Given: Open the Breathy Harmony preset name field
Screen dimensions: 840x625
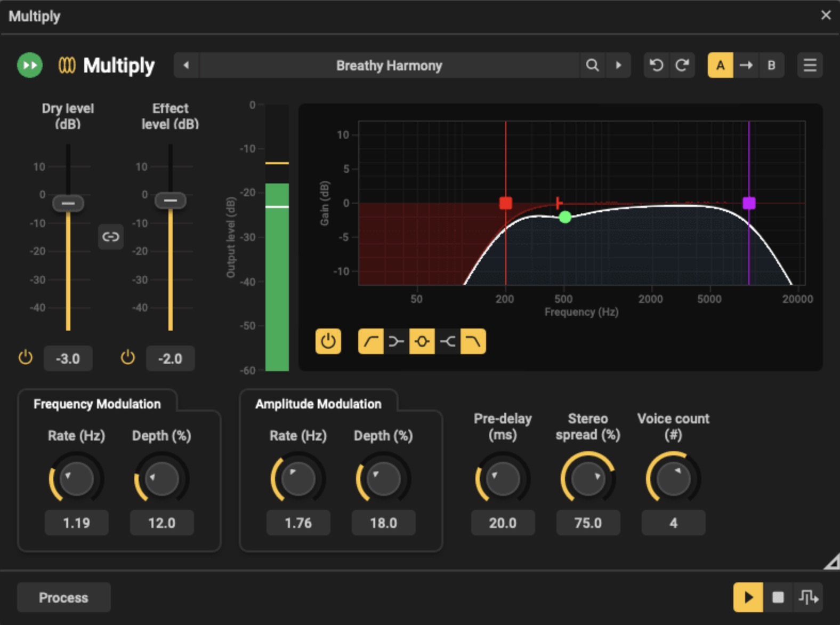Looking at the screenshot, I should pos(389,66).
